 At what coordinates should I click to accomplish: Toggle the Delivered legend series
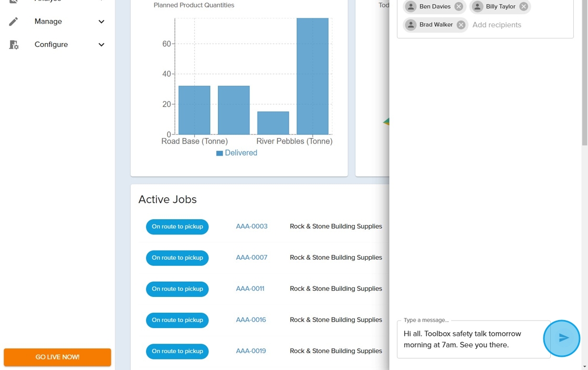(x=237, y=153)
